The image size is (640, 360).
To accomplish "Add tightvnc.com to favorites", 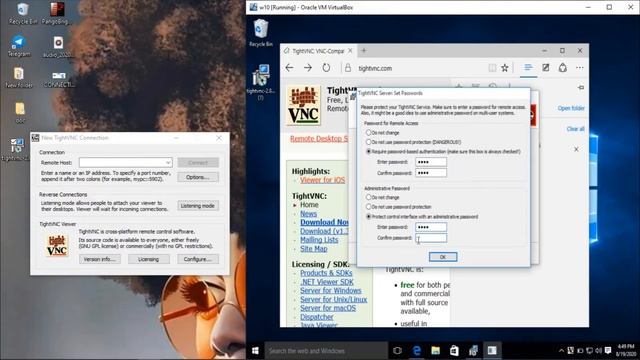I will coord(505,68).
